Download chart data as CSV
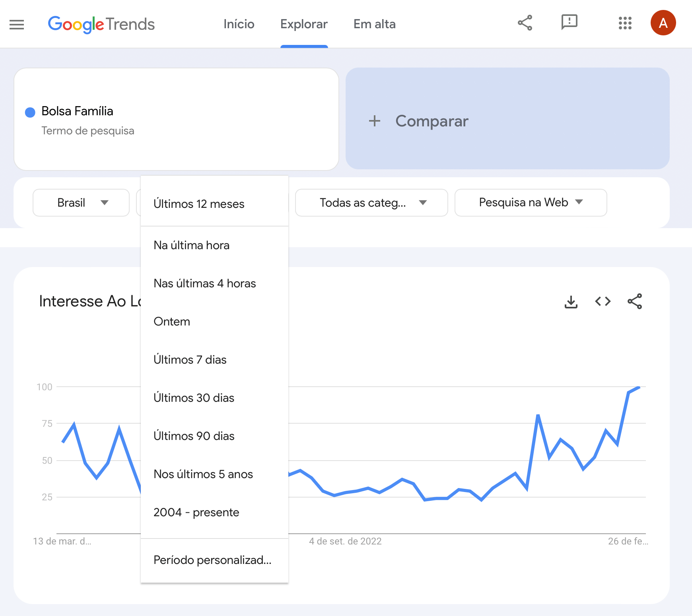The height and width of the screenshot is (616, 692). (571, 302)
